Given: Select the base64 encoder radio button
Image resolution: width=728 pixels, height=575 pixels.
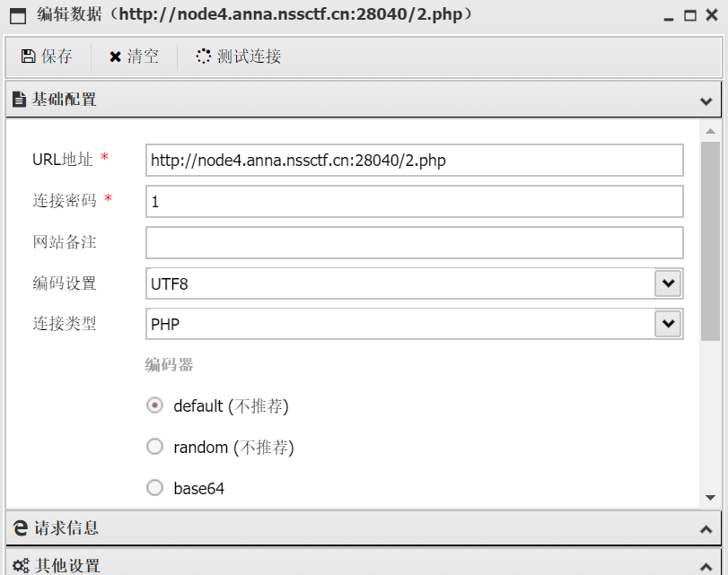Looking at the screenshot, I should pos(154,488).
